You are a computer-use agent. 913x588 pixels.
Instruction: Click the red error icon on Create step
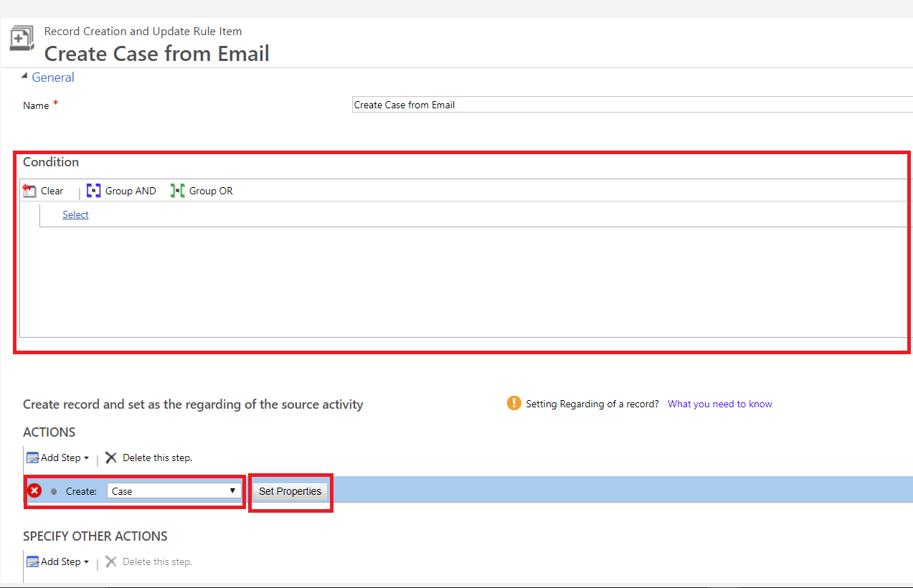pyautogui.click(x=34, y=490)
